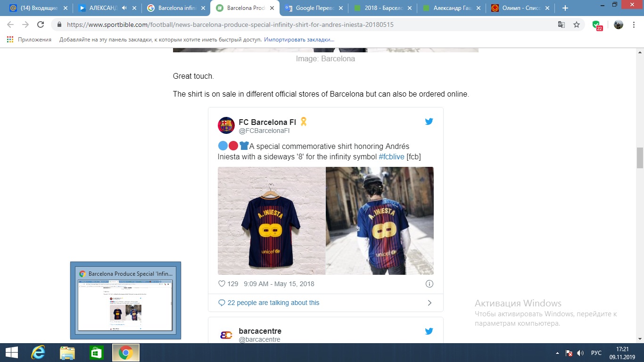
Task: Click '22 people are talking about this'
Action: coord(273,303)
